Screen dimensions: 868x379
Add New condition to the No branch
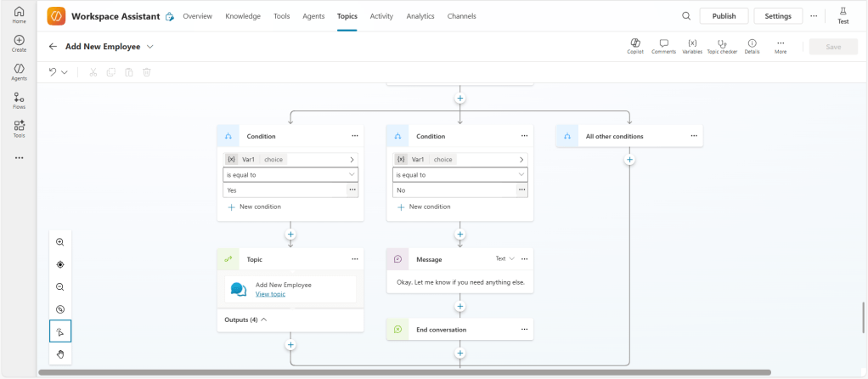pos(423,206)
